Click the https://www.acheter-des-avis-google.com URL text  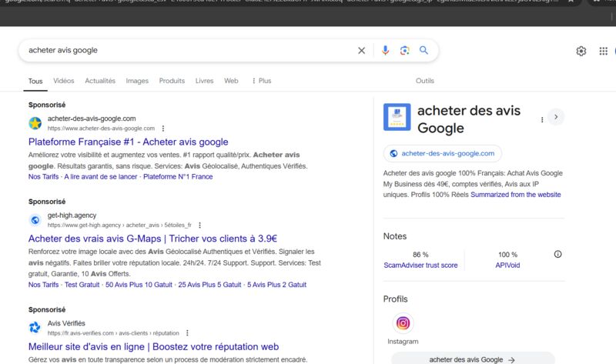pyautogui.click(x=101, y=129)
